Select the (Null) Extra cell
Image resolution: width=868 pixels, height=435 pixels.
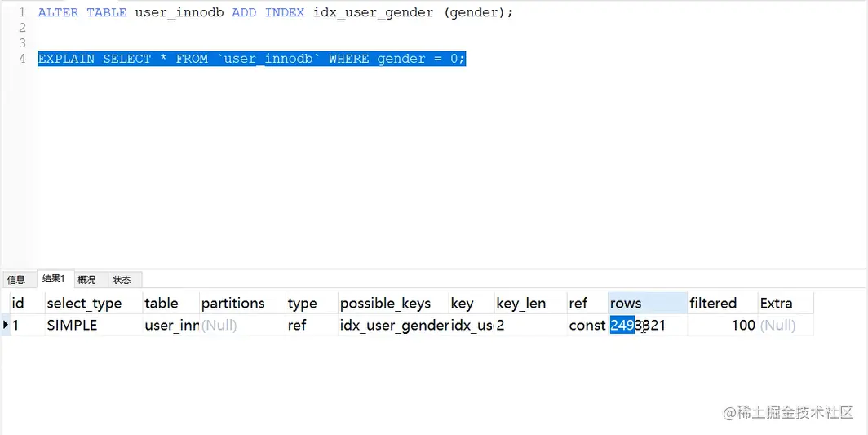point(786,326)
